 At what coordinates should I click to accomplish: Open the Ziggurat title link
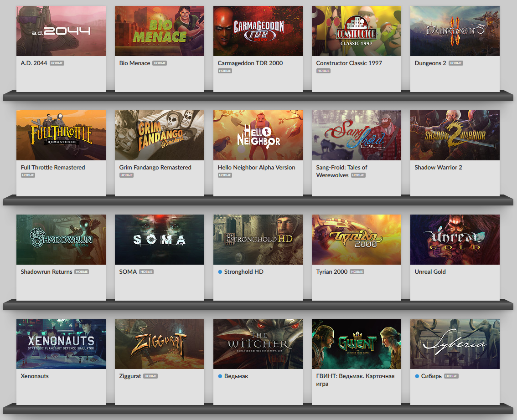pos(130,376)
